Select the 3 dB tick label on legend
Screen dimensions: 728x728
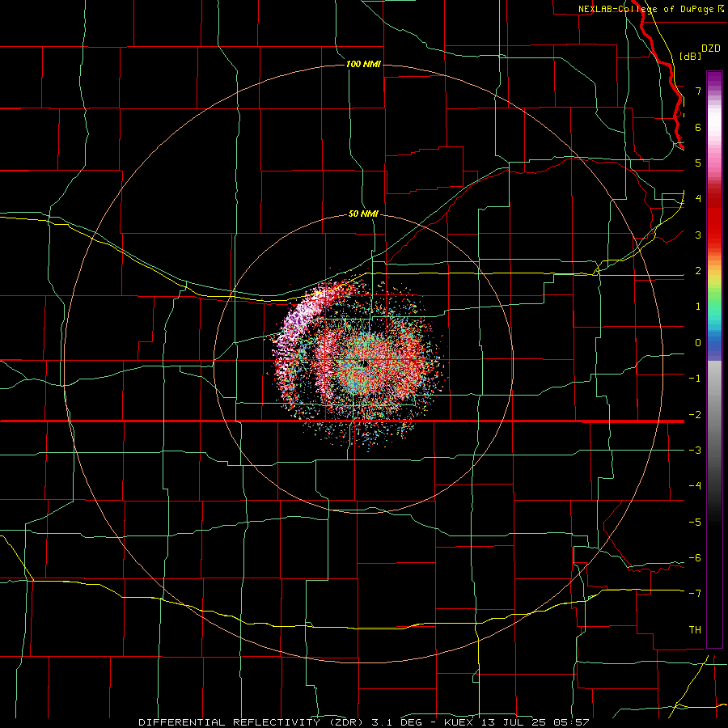point(698,235)
